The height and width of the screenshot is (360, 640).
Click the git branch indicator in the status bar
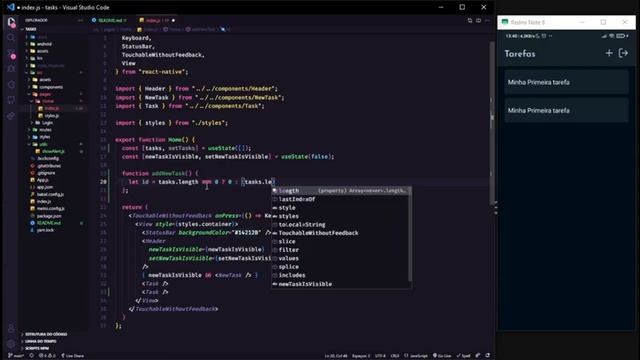coord(16,356)
